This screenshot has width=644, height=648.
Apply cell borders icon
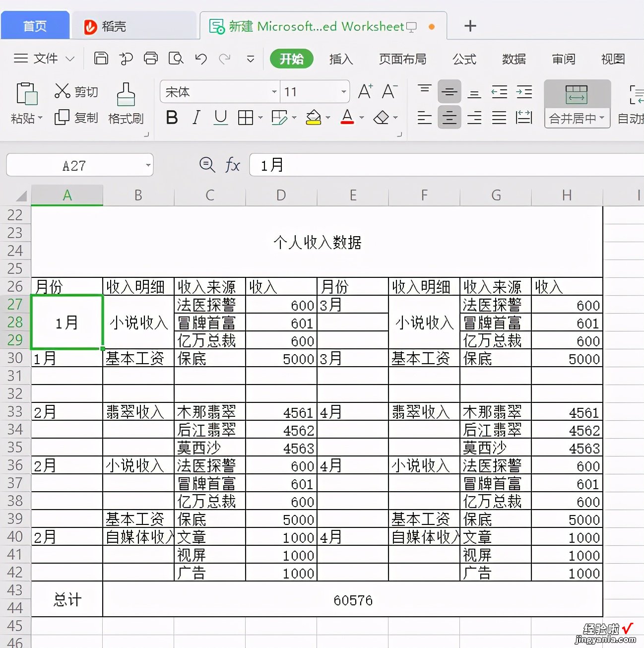[x=246, y=118]
